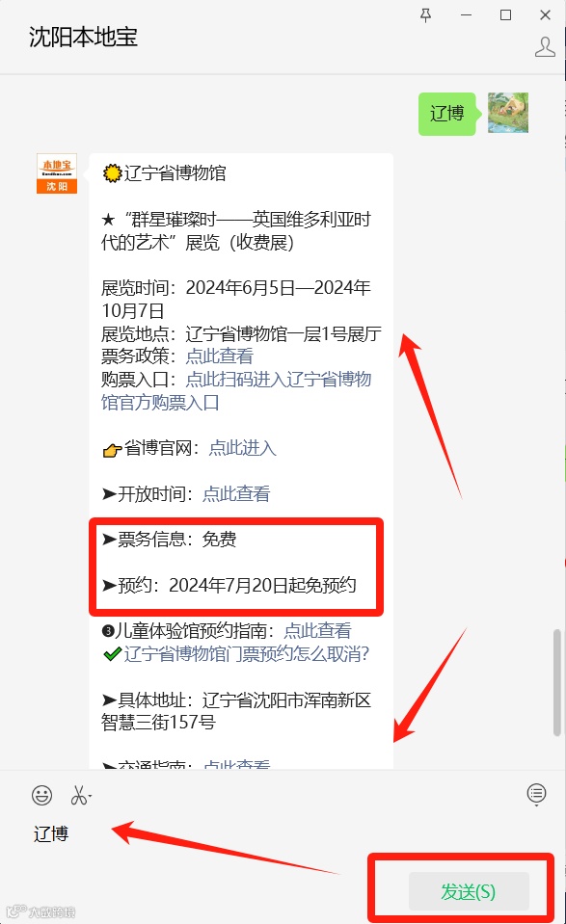Open 儿童体验馆预约指南 点此查看 link
This screenshot has width=566, height=924.
point(318,630)
